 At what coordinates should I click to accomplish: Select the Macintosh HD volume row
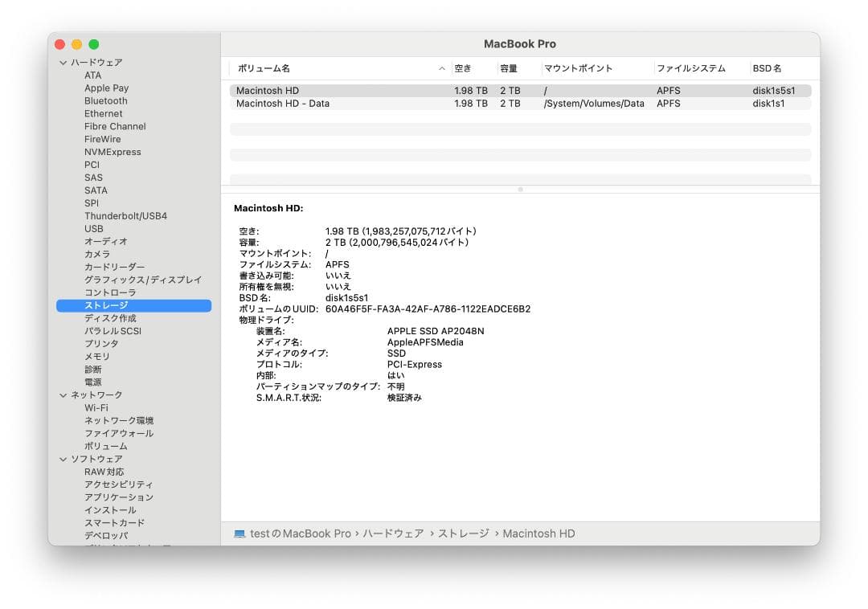(321, 90)
